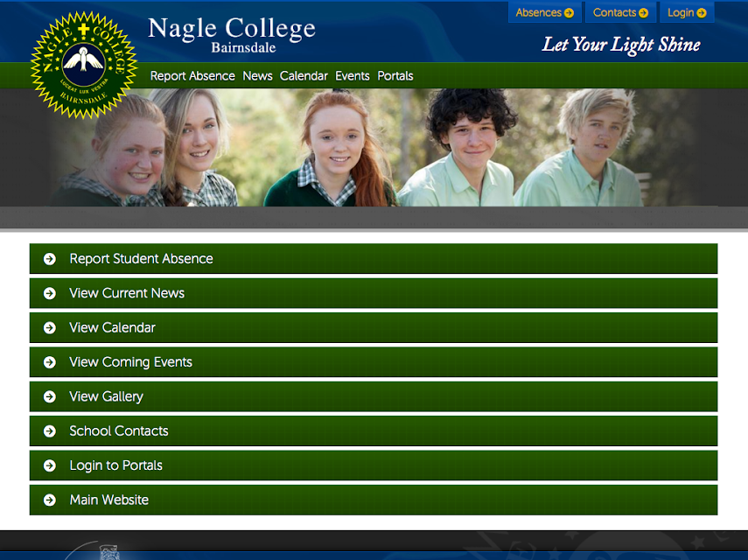Screen dimensions: 748x560
Task: Open Report Absence in the navigation bar
Action: point(192,76)
